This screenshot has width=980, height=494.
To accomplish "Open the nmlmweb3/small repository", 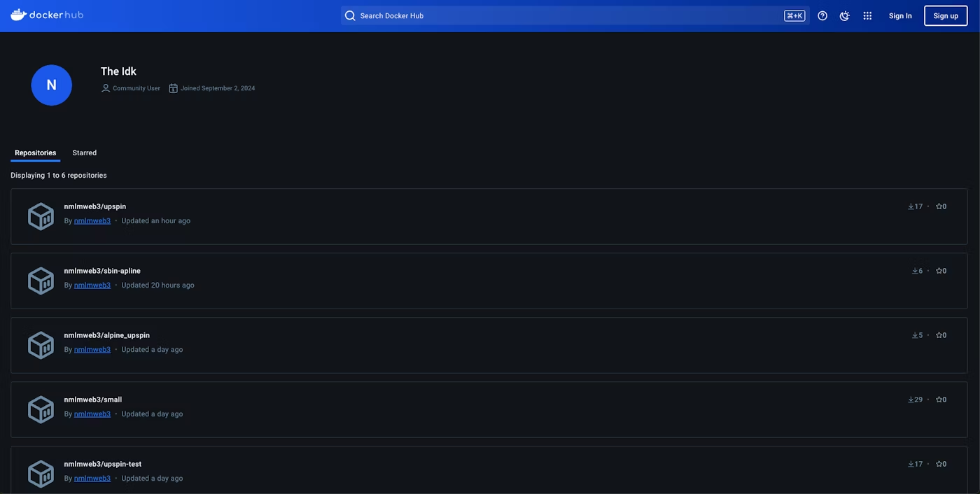I will [x=93, y=400].
